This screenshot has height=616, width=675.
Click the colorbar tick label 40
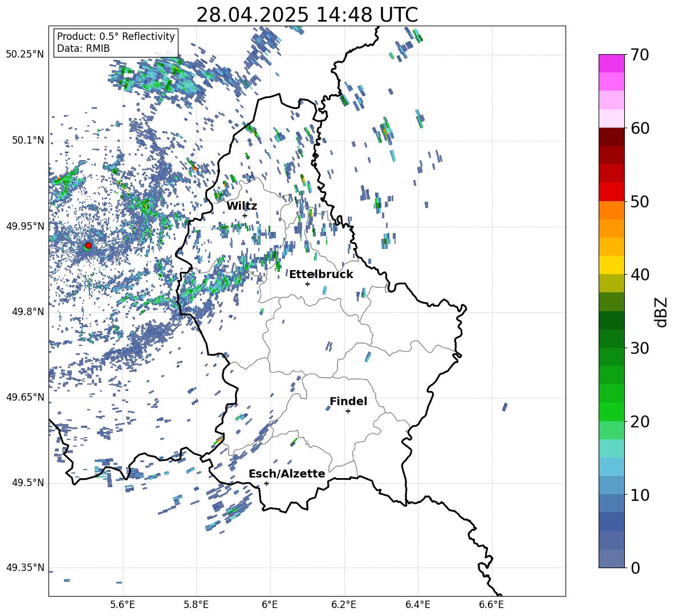pos(640,275)
